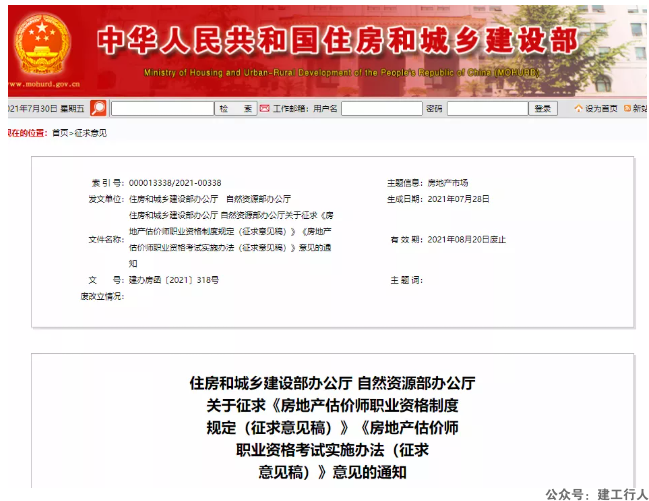
Task: Click the 索引号 label
Action: [x=107, y=183]
